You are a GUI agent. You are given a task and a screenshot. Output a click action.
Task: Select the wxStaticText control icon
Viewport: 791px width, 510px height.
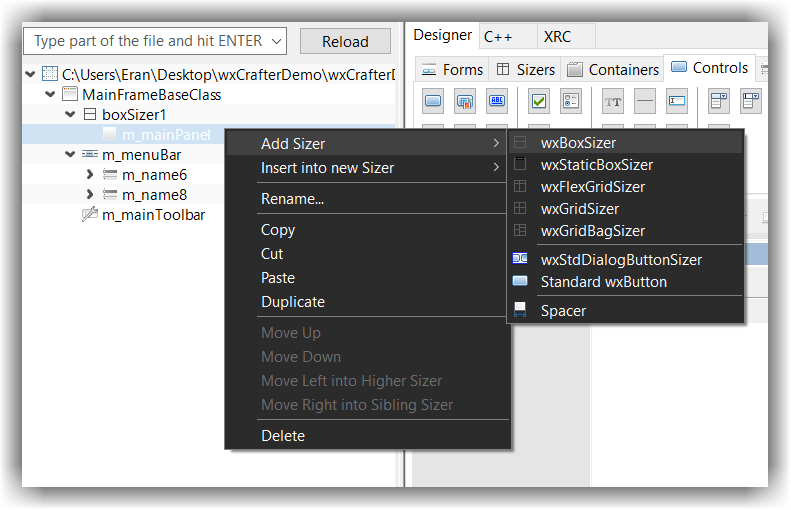(x=613, y=100)
